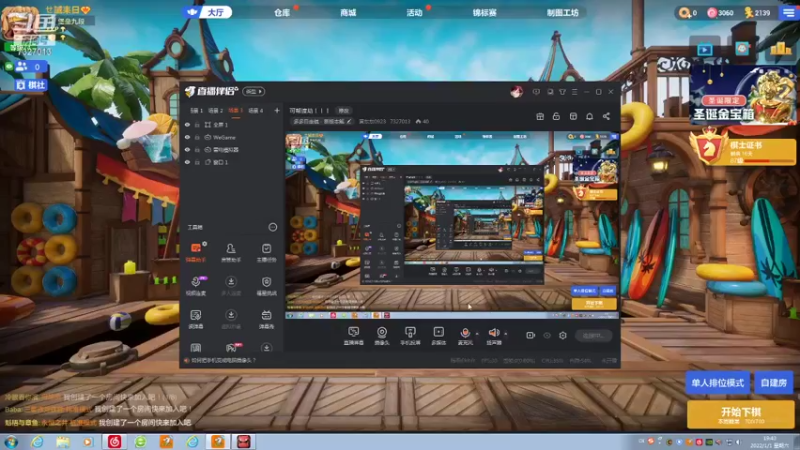Viewport: 800px width, 450px height.
Task: Switch to the 场景 2 scene tab
Action: pyautogui.click(x=216, y=110)
